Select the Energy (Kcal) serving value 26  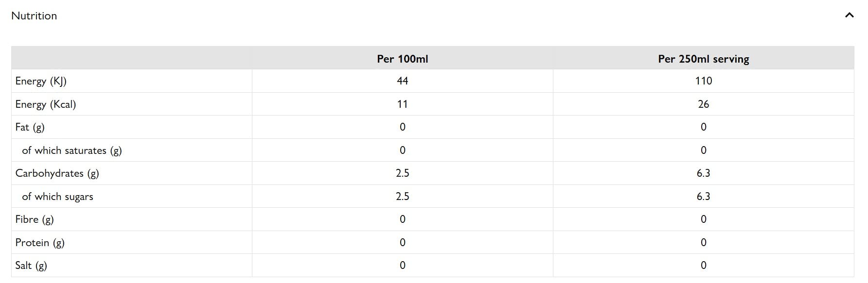[703, 104]
